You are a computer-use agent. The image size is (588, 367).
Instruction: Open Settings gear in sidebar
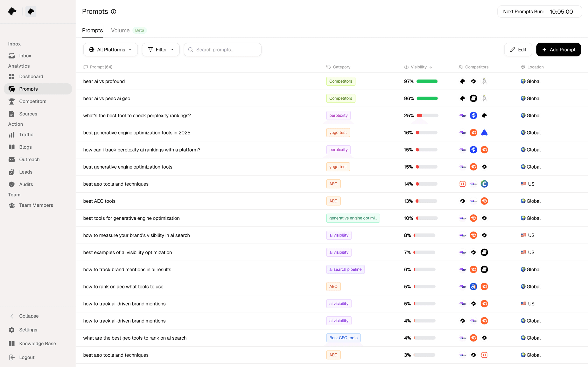pos(28,330)
